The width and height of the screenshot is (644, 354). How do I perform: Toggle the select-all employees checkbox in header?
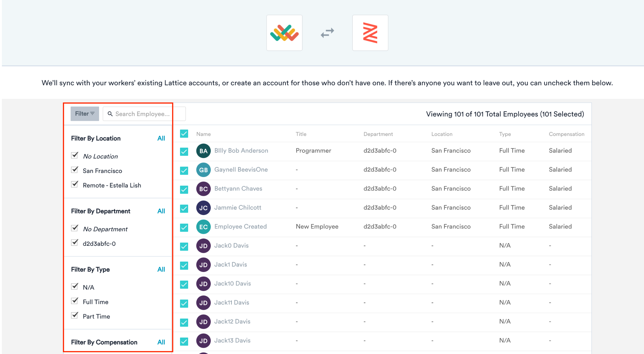[x=184, y=134]
